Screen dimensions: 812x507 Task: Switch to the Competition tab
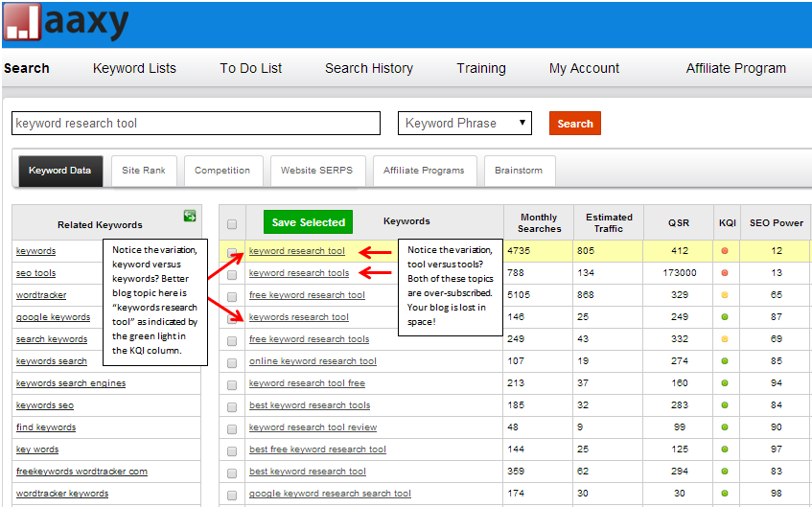click(222, 171)
